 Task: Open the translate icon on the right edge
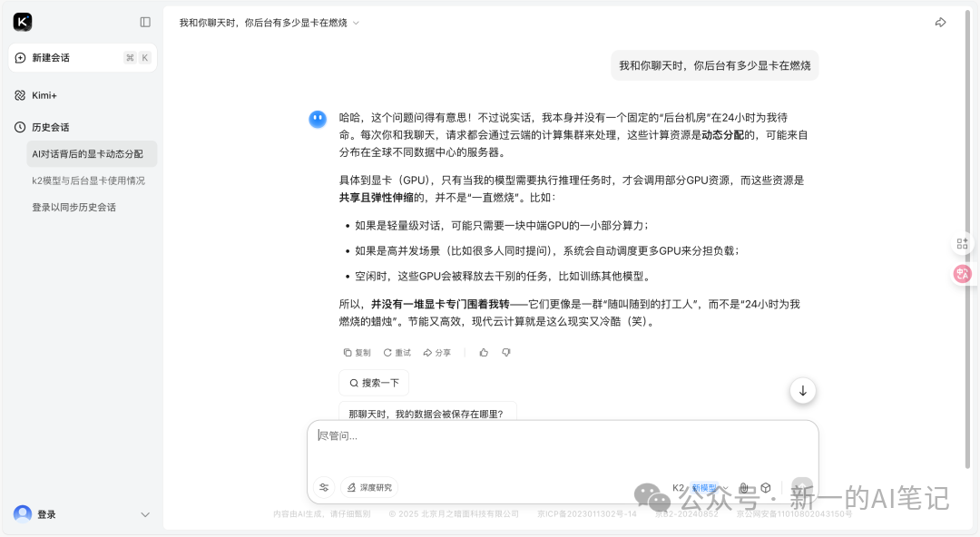pyautogui.click(x=962, y=273)
